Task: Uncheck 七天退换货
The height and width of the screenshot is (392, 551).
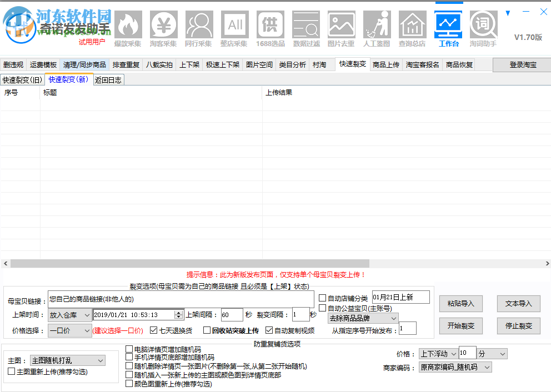Action: 154,329
